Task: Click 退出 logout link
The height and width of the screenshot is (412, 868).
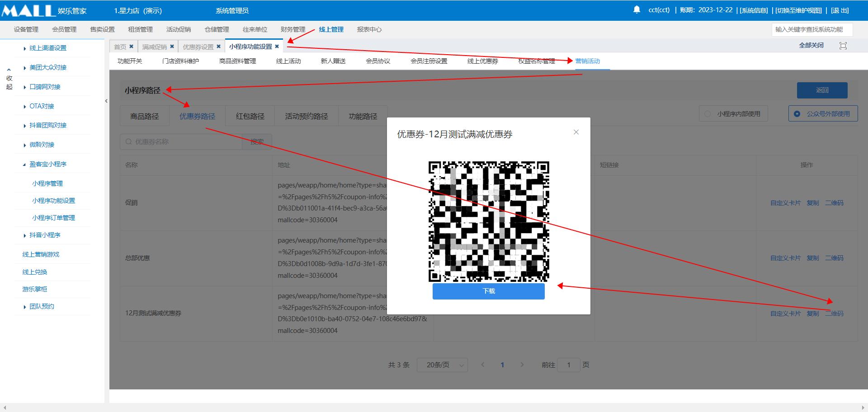Action: [x=840, y=10]
